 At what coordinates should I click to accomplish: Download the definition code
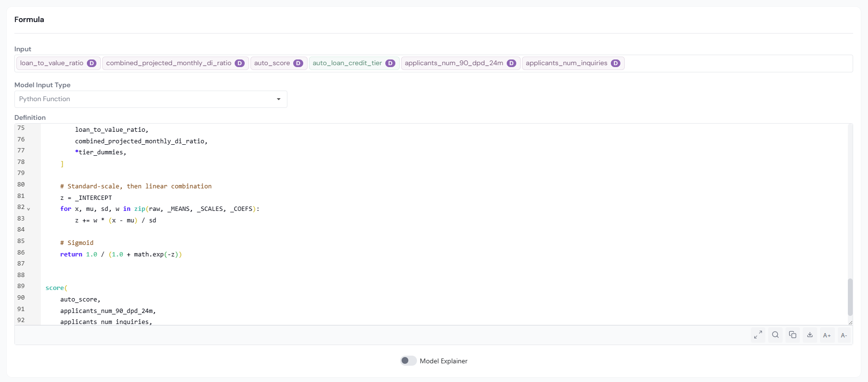coord(810,335)
